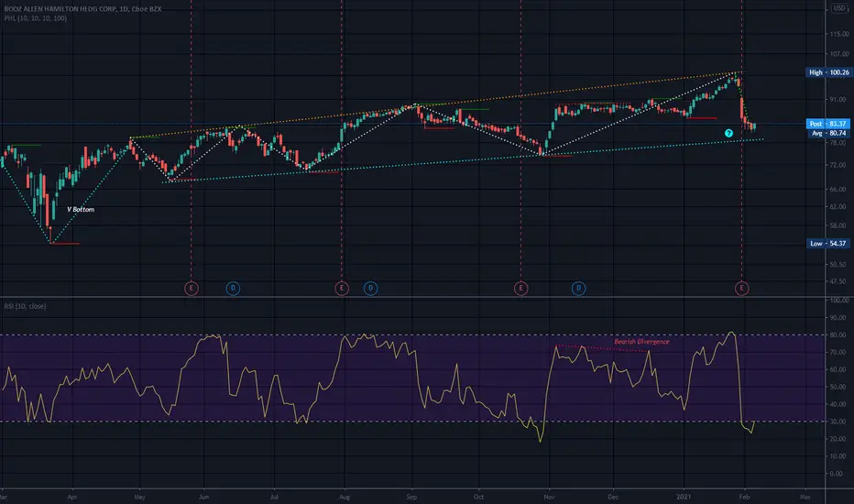The height and width of the screenshot is (504, 854).
Task: Click the High 100.26 price label
Action: point(828,72)
